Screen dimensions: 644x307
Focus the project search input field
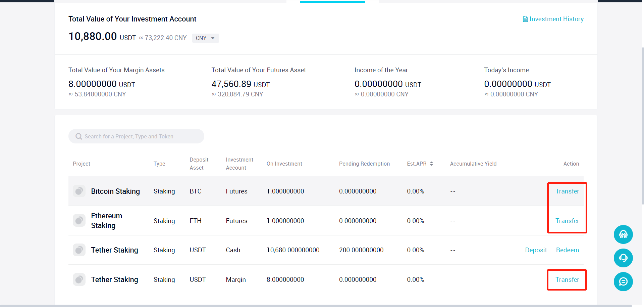[x=141, y=136]
